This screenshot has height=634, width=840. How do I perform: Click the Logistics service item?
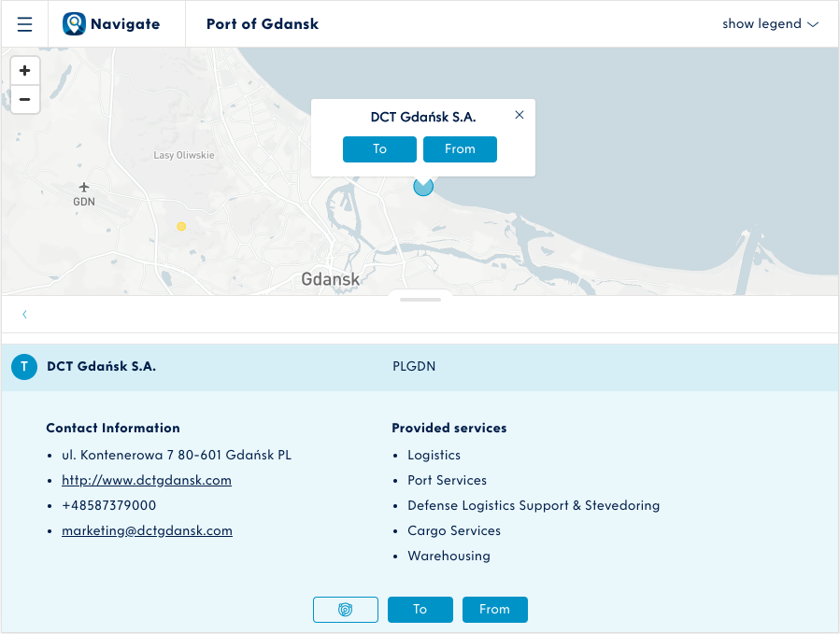coord(434,455)
